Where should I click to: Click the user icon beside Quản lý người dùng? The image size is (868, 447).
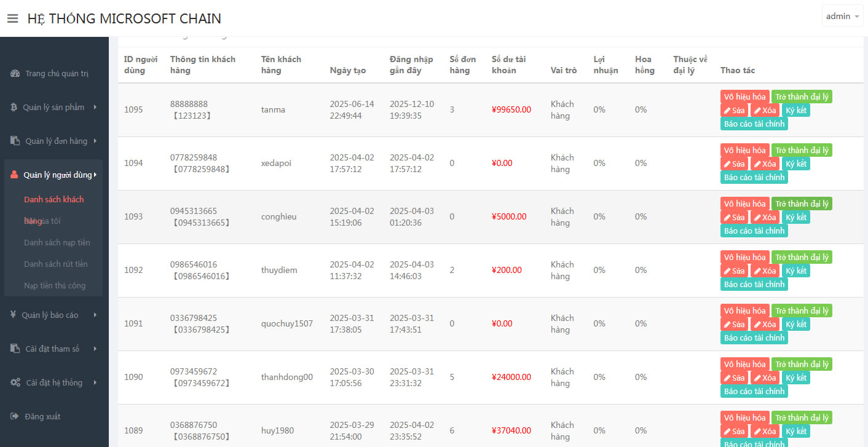[15, 175]
